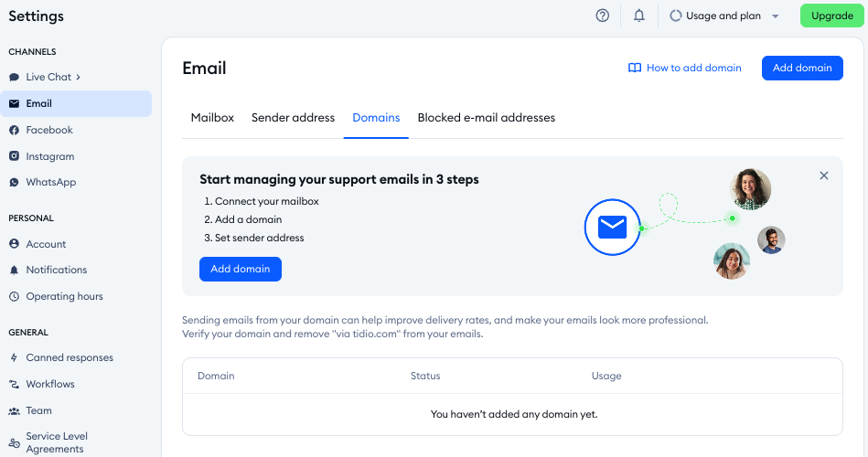Click the Facebook channel icon
The image size is (868, 457).
(14, 130)
